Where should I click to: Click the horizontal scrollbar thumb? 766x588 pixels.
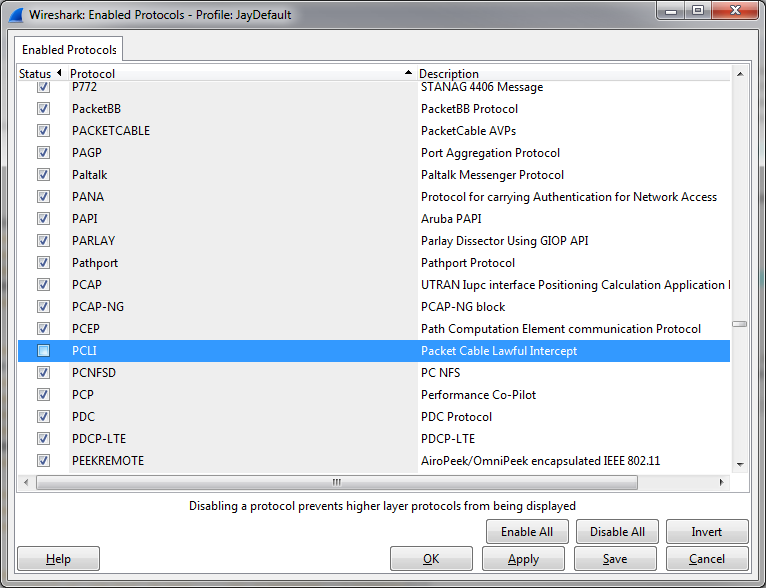pos(337,483)
